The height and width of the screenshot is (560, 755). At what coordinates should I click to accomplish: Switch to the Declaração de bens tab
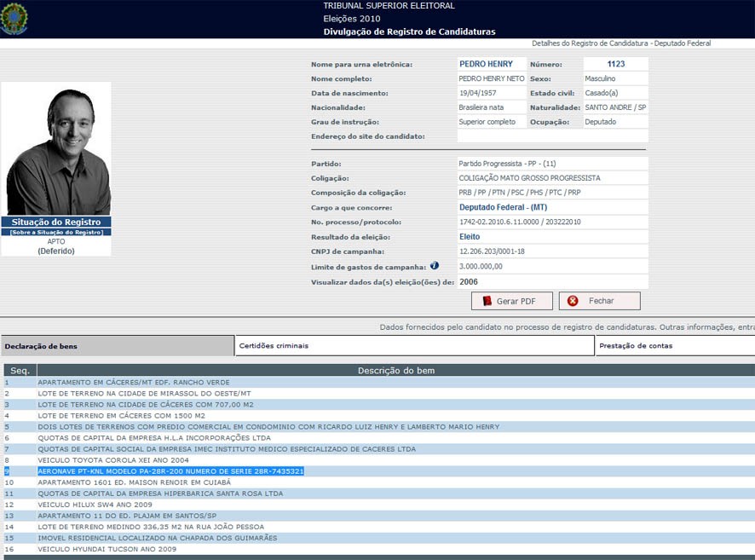tap(117, 346)
